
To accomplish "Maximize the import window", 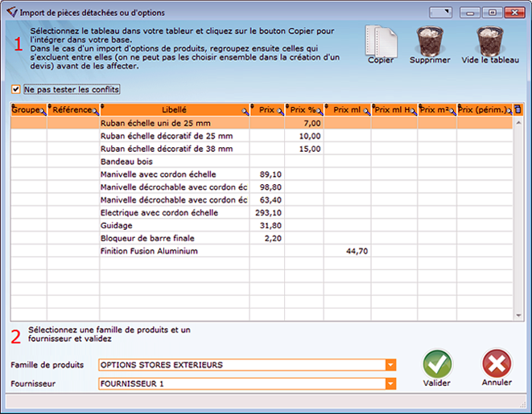I will pos(492,13).
